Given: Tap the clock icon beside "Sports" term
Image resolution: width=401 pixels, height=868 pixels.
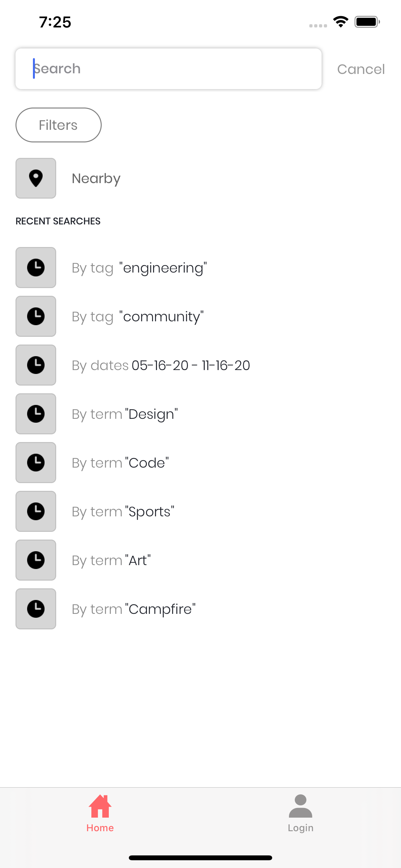Looking at the screenshot, I should point(36,511).
